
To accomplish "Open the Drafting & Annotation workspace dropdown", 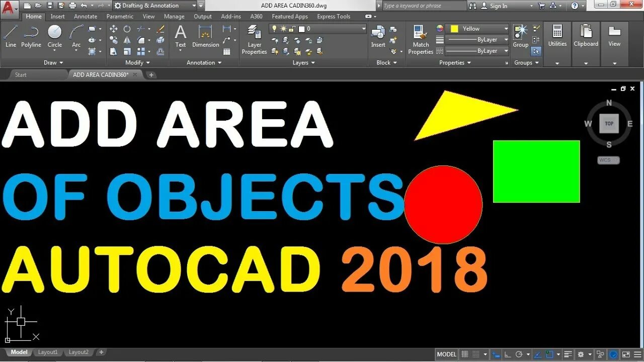I will [154, 6].
